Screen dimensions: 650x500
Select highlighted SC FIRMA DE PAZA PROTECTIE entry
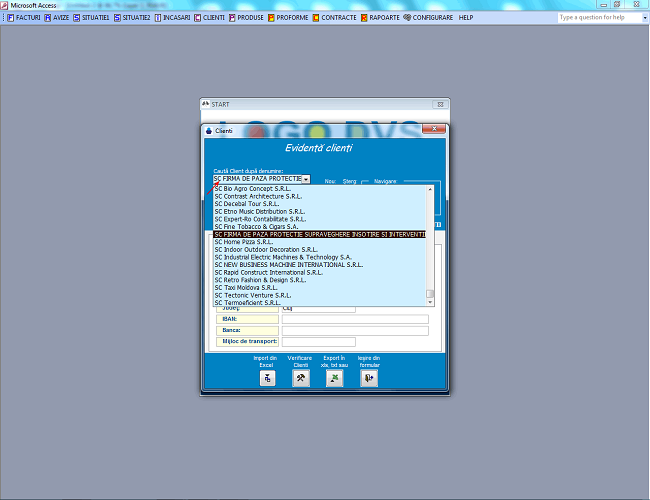tap(320, 235)
